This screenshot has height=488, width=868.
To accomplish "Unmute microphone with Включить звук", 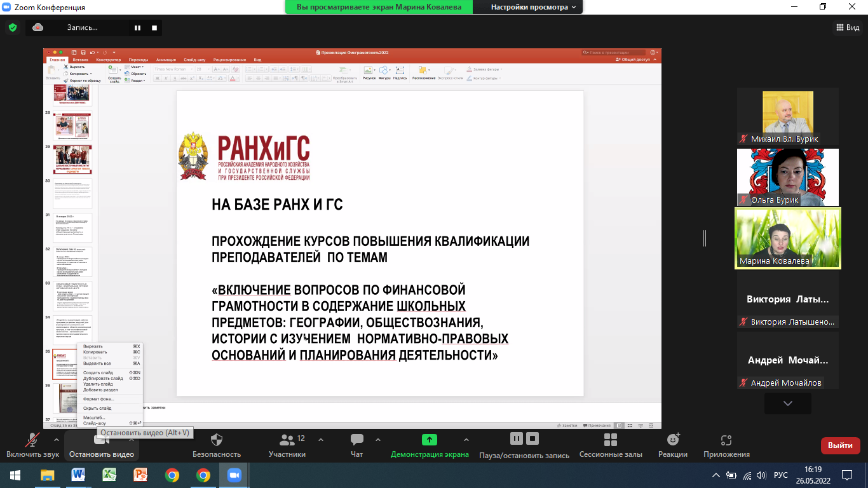I will [x=32, y=445].
